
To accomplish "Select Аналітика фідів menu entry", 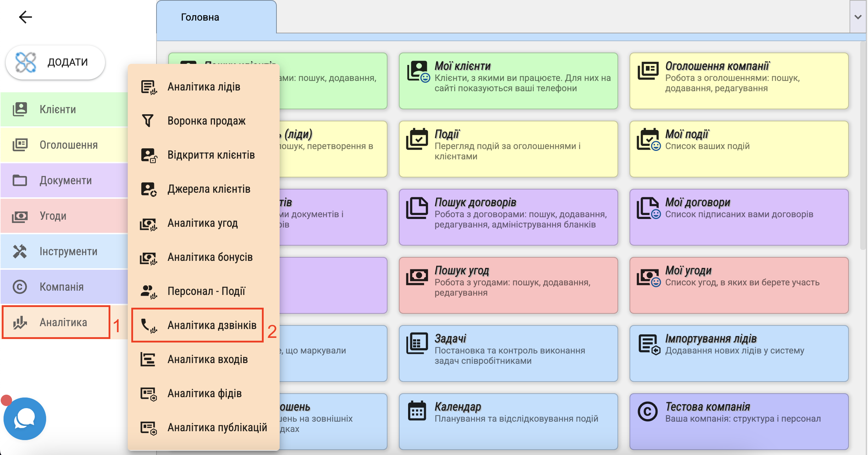I will click(204, 393).
